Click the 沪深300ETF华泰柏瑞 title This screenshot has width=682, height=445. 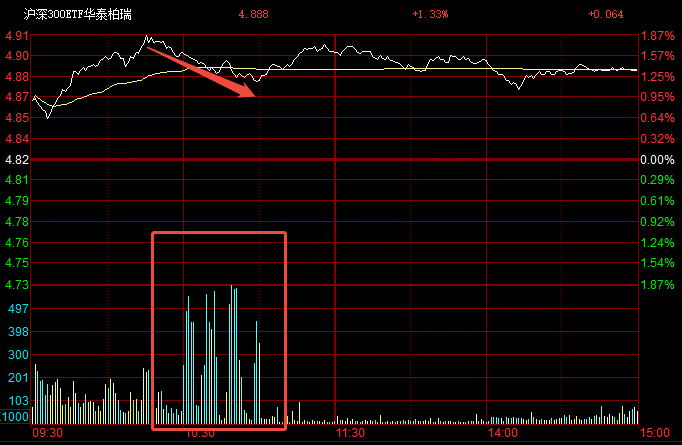77,14
